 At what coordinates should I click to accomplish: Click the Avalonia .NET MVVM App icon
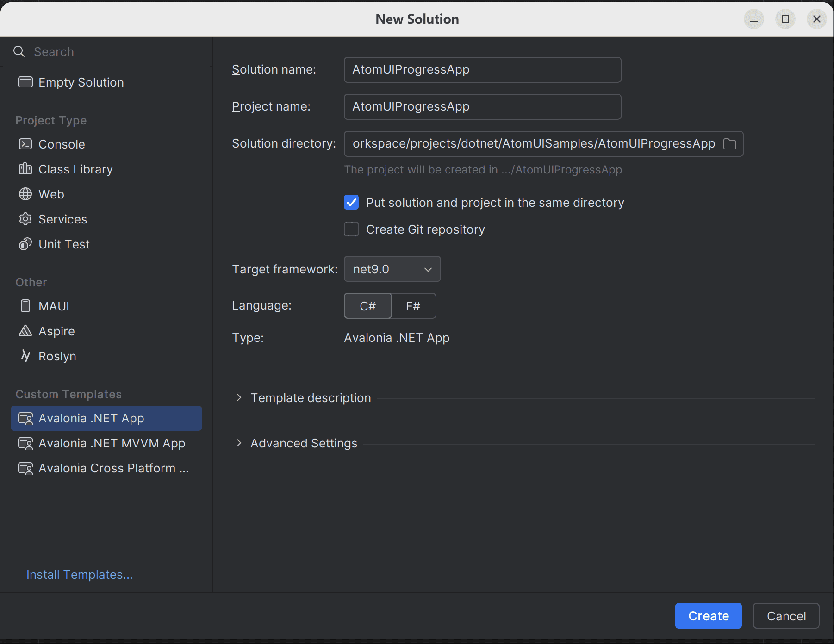click(25, 443)
